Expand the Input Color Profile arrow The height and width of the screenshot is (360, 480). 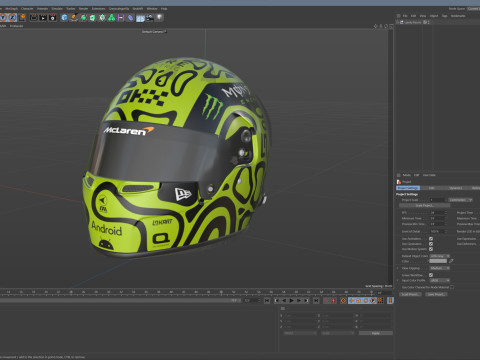[x=397, y=280]
